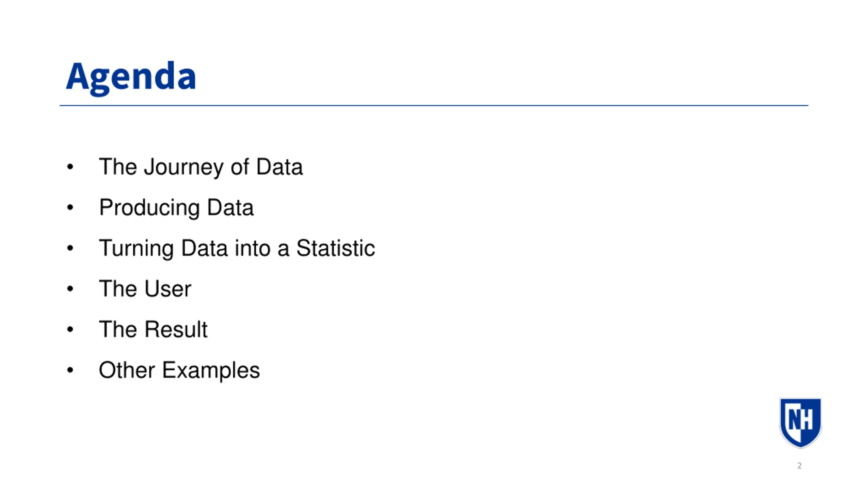Select 'The User' agenda item
This screenshot has height=488, width=868.
click(x=145, y=289)
